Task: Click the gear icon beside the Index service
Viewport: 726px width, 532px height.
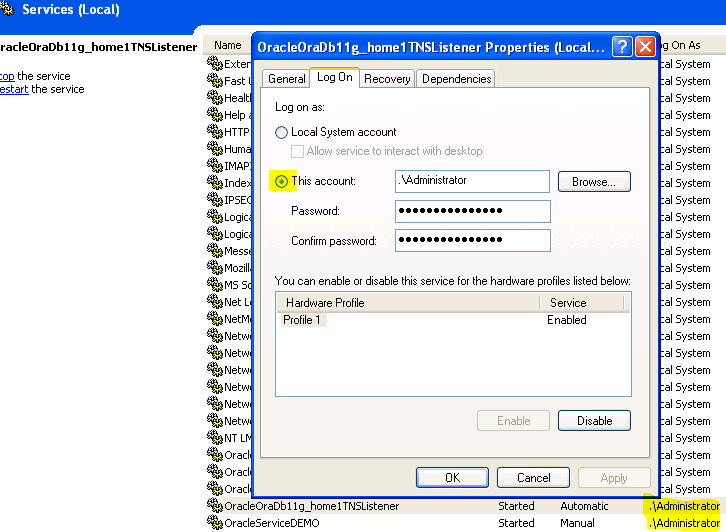Action: 215,182
